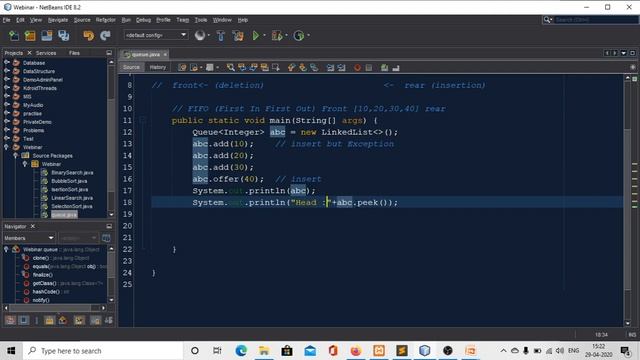Click the Comment code editor icon
640x360 pixels.
(384, 67)
